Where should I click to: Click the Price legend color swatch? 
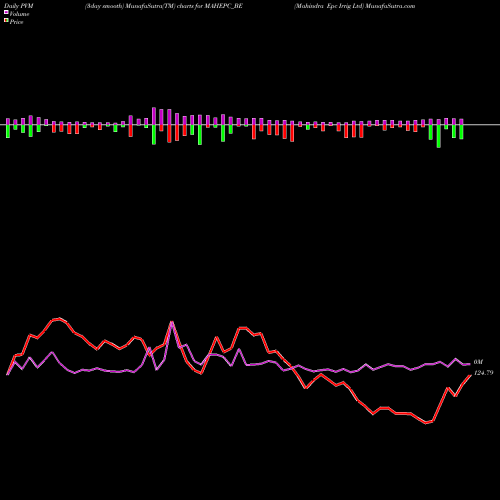coord(6,21)
